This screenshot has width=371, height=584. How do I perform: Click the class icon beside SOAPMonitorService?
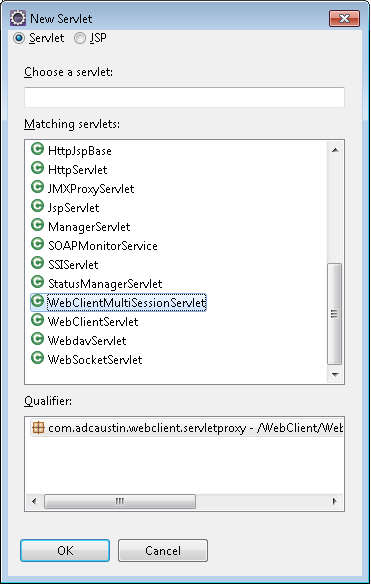point(37,244)
